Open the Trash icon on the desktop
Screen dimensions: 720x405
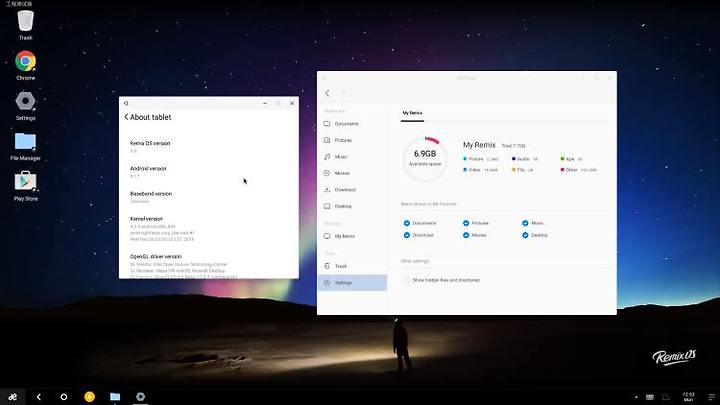25,25
